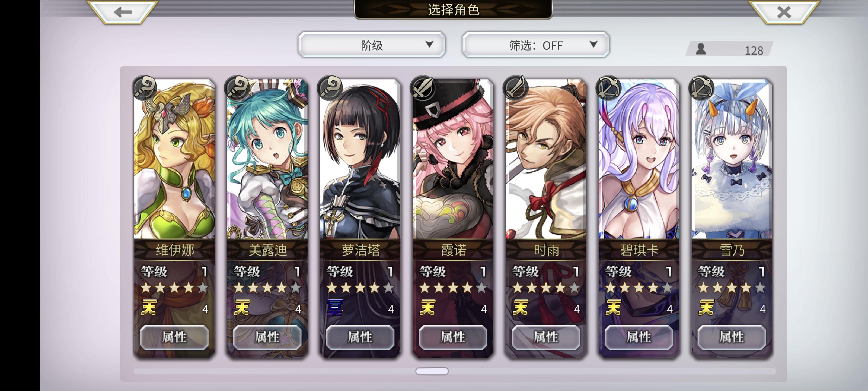This screenshot has width=868, height=391.
Task: Tap the 冥 element badge on 萝洁塔
Action: pyautogui.click(x=335, y=307)
